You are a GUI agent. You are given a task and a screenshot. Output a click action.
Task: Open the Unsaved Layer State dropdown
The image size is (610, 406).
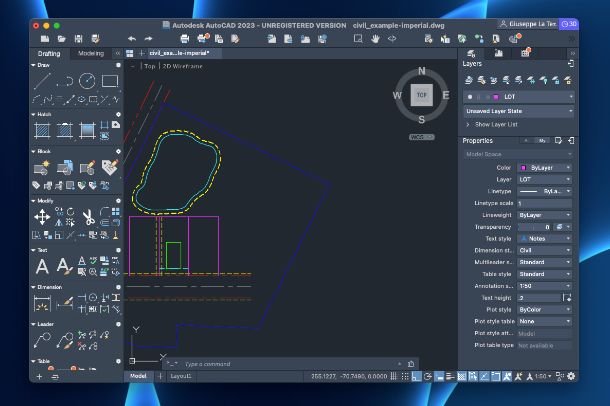(518, 111)
